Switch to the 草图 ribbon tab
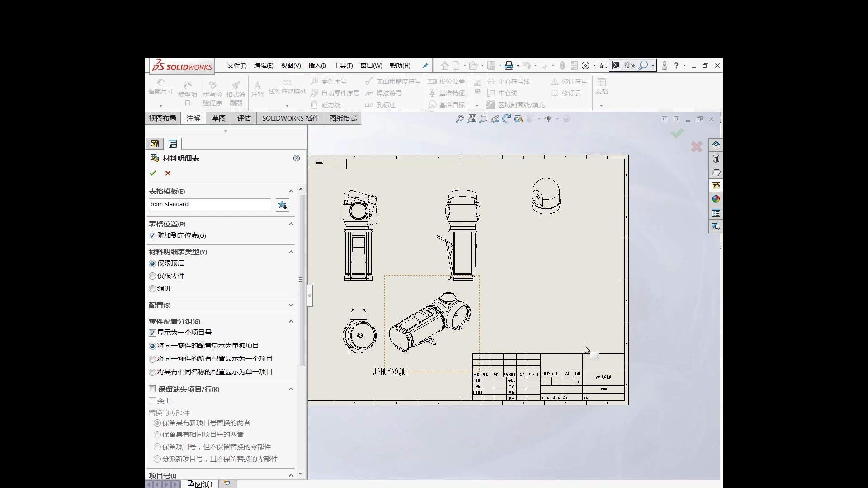868x488 pixels. tap(218, 118)
